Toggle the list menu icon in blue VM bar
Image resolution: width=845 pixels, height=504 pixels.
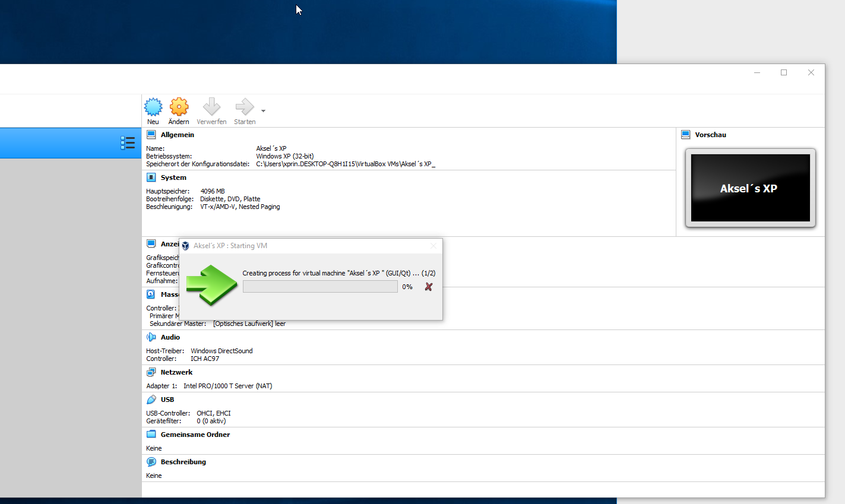point(127,142)
